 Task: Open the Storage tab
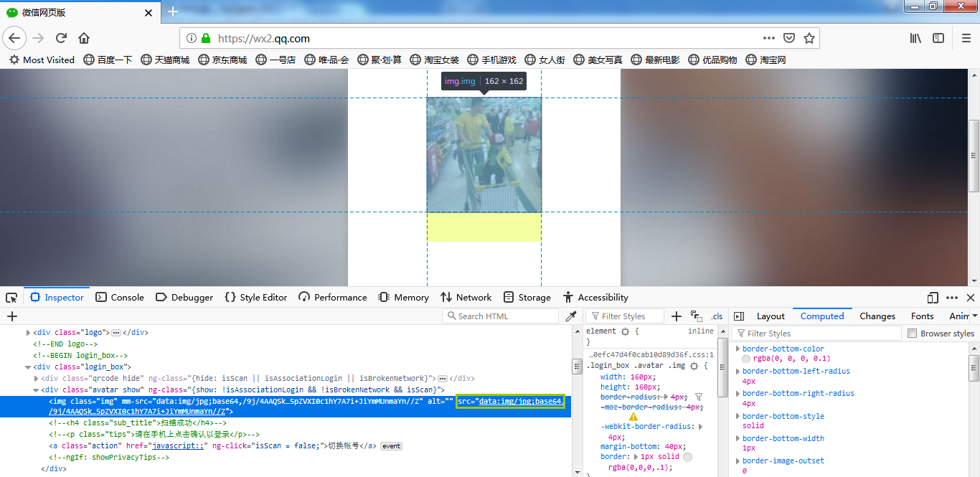tap(527, 298)
